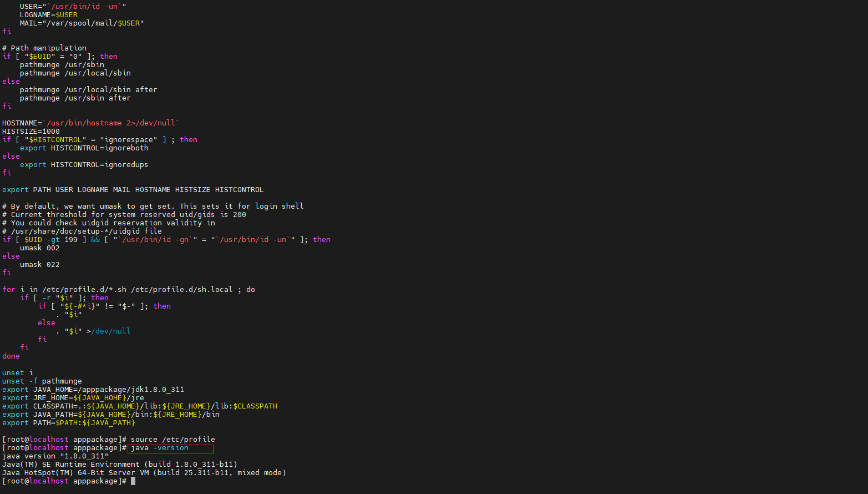
Task: Click the 'USER=' assignment line at top
Action: (x=73, y=7)
